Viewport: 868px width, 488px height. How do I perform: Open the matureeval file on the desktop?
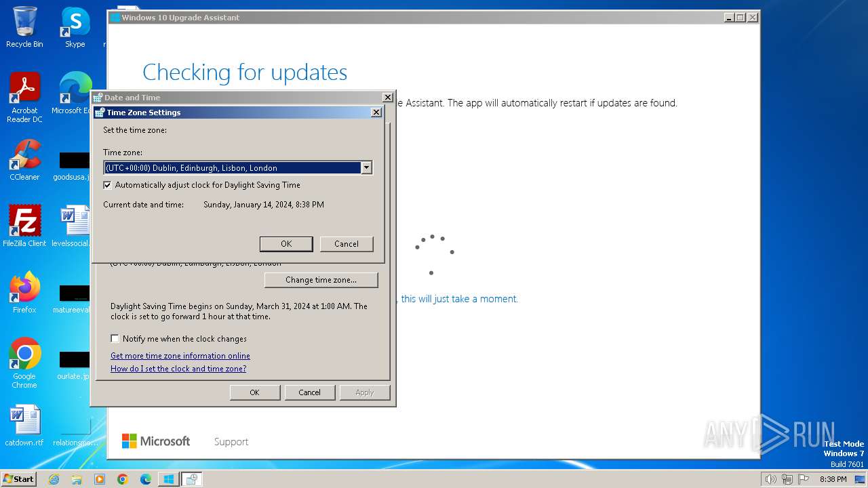pos(71,299)
